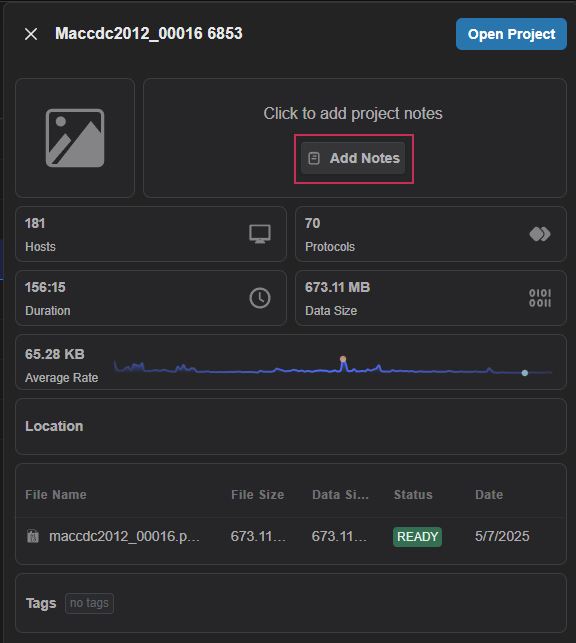Viewport: 576px width, 643px height.
Task: Click the File Size column header
Action: coord(257,495)
